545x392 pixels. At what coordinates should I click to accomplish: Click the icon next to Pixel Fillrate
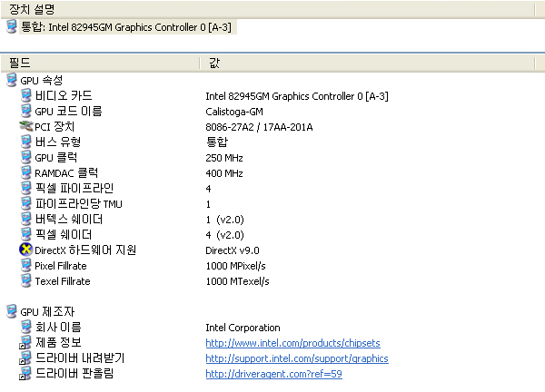(25, 265)
